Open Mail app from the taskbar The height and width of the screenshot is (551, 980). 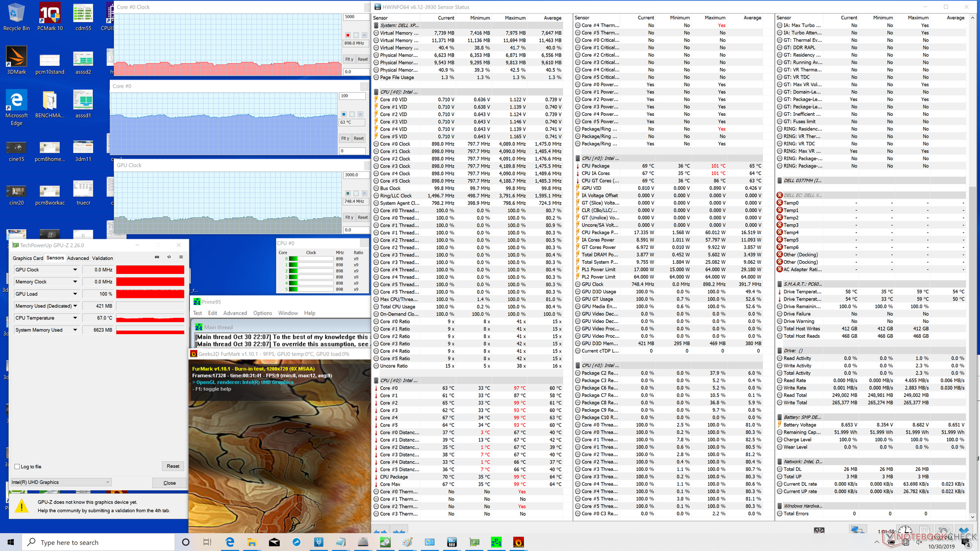(x=274, y=542)
